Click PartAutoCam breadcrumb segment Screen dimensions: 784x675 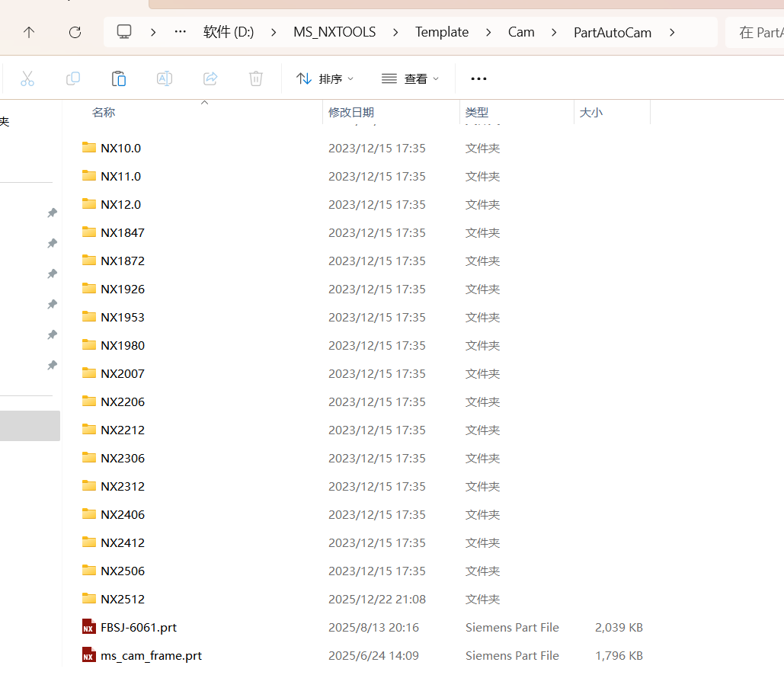pos(613,33)
